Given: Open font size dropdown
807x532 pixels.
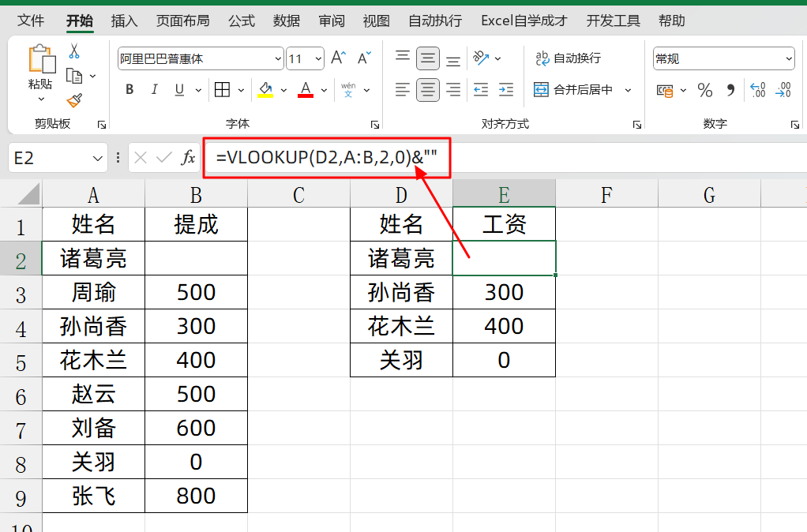Looking at the screenshot, I should [x=318, y=58].
